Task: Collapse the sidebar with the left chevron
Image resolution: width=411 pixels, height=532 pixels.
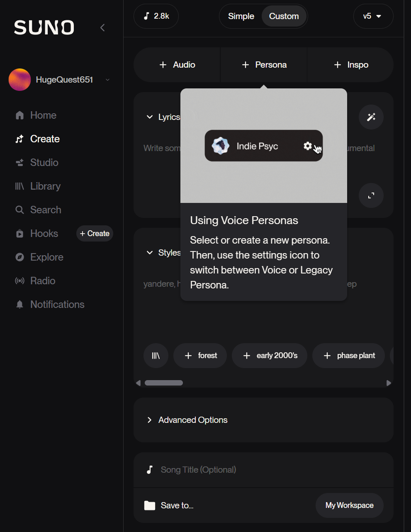Action: click(x=102, y=28)
